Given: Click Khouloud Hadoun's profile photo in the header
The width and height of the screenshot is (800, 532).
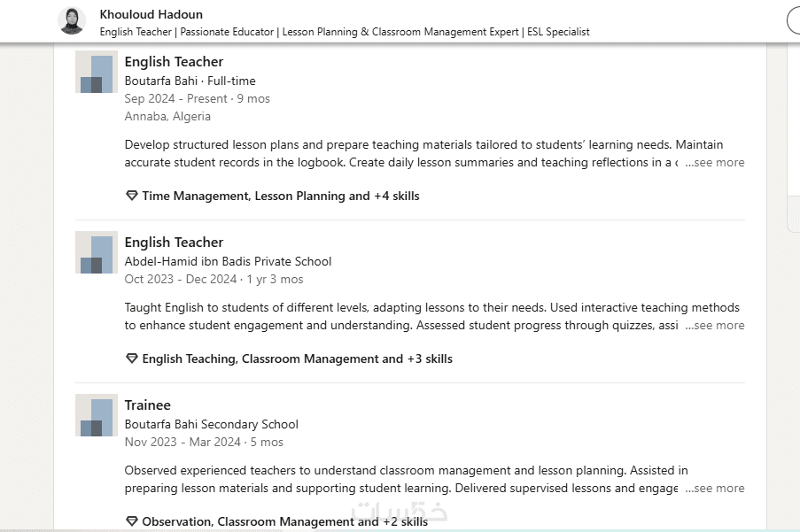Looking at the screenshot, I should click(x=72, y=21).
